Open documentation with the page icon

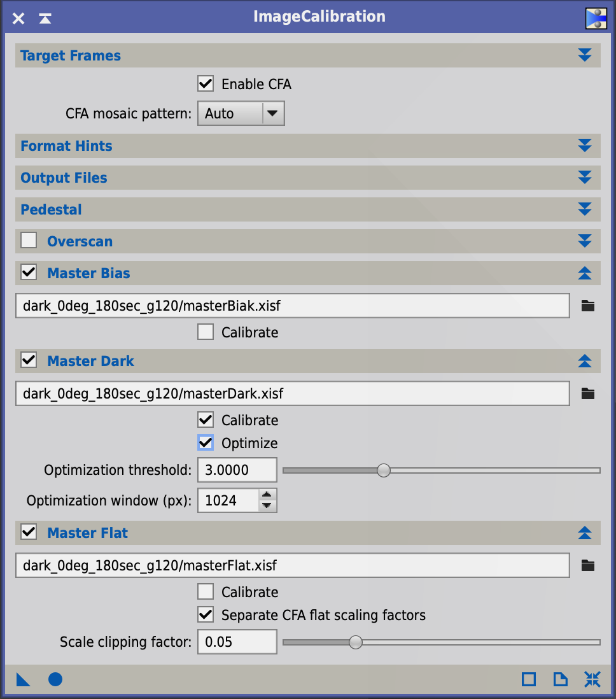tap(560, 679)
